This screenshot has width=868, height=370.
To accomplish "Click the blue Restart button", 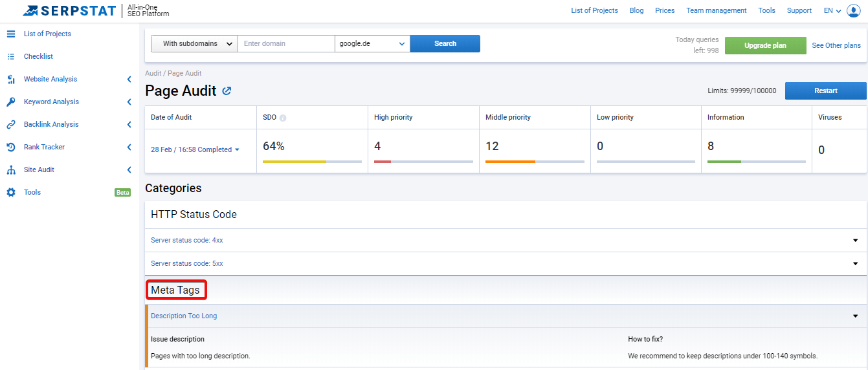I will click(x=826, y=91).
